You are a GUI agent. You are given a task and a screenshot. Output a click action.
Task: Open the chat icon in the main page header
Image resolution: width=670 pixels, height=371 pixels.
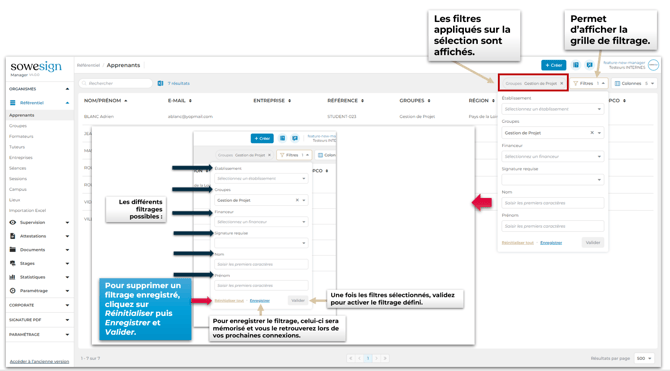pos(590,65)
